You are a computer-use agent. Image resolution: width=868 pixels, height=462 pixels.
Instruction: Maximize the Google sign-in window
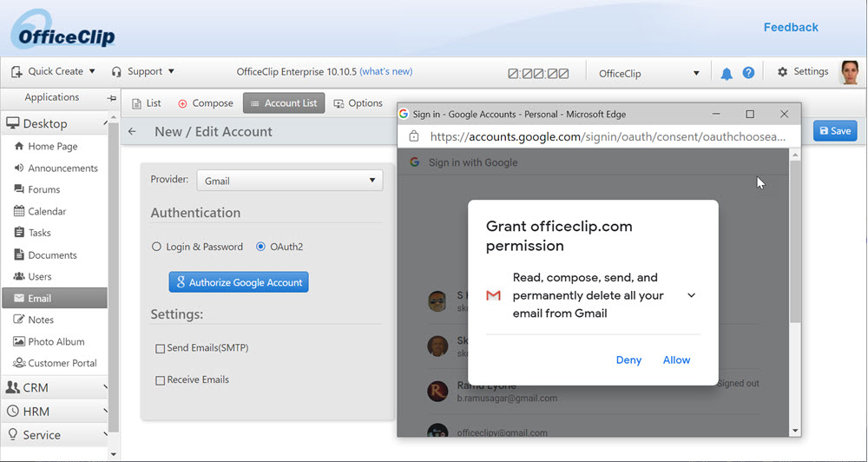tap(750, 114)
